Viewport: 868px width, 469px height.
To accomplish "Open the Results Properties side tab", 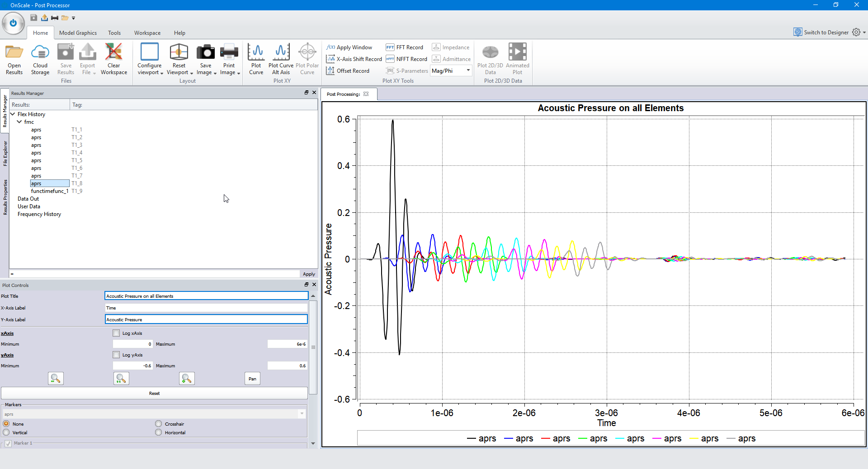I will click(x=5, y=197).
